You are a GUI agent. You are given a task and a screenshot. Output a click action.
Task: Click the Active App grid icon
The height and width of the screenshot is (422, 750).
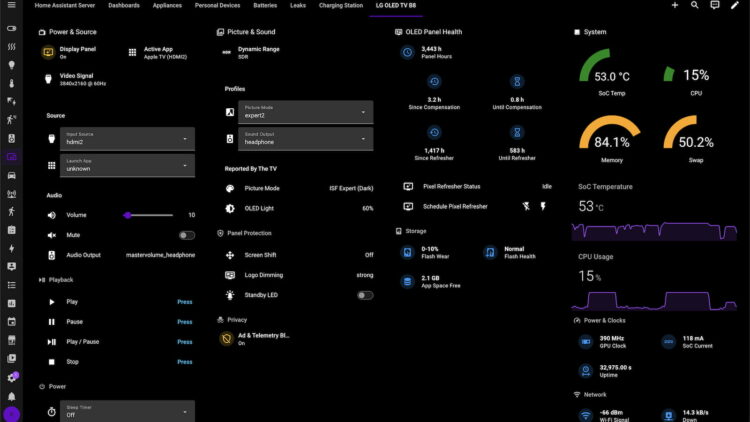coord(132,53)
